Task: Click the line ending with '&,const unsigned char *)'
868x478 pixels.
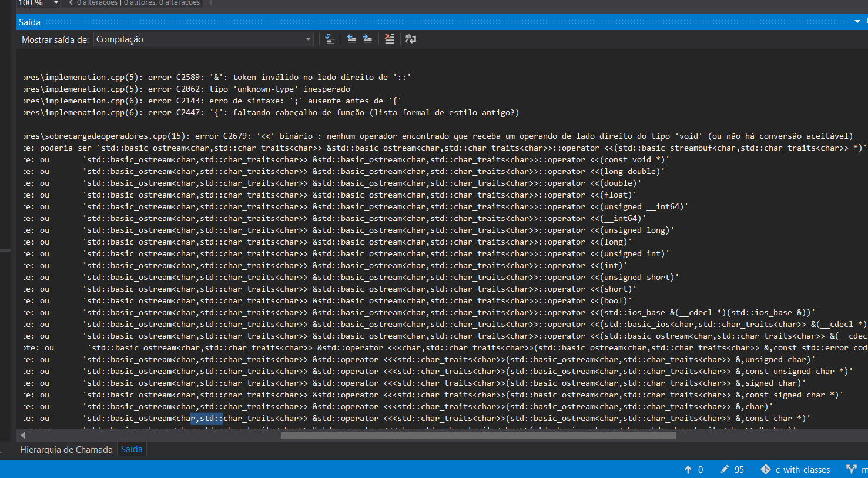Action: pyautogui.click(x=438, y=371)
